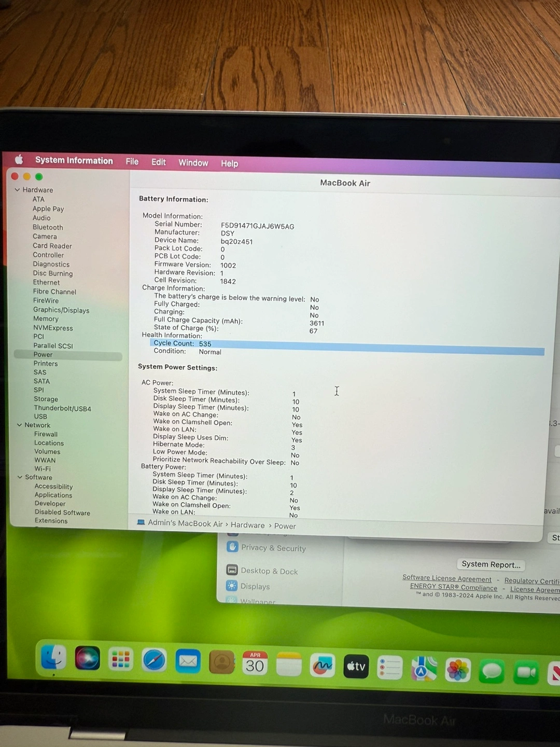Image resolution: width=560 pixels, height=747 pixels.
Task: Open the Contacts app in the Dock
Action: pyautogui.click(x=222, y=662)
